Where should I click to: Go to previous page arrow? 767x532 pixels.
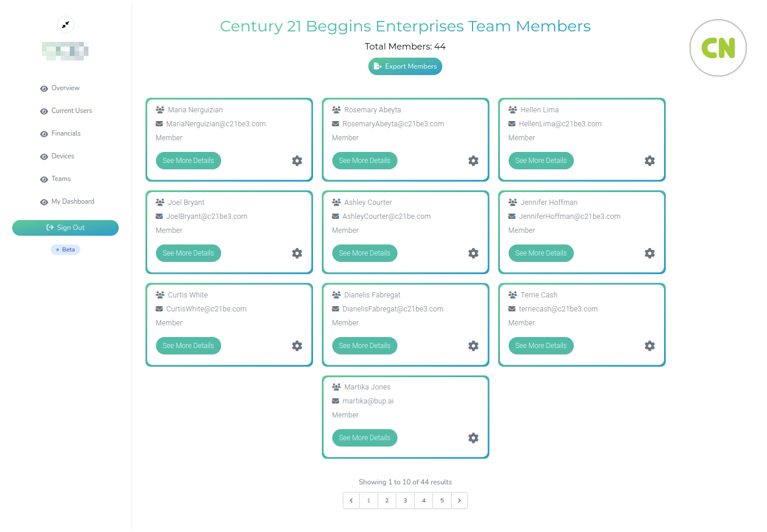coord(351,501)
